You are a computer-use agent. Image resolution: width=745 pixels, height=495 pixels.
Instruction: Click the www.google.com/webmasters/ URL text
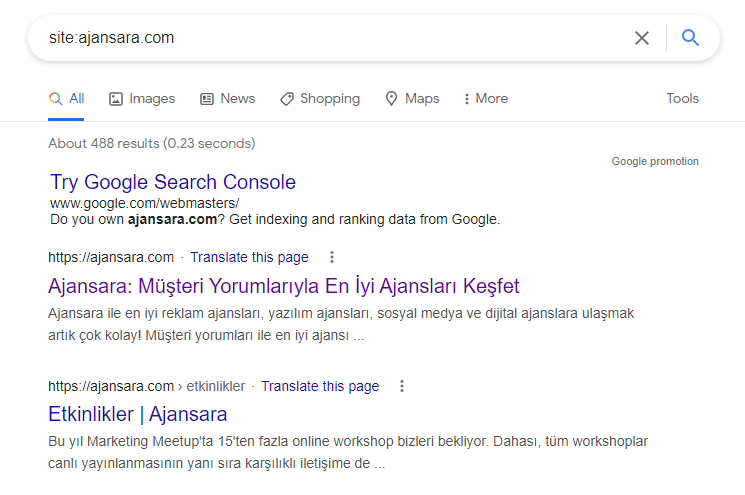145,203
